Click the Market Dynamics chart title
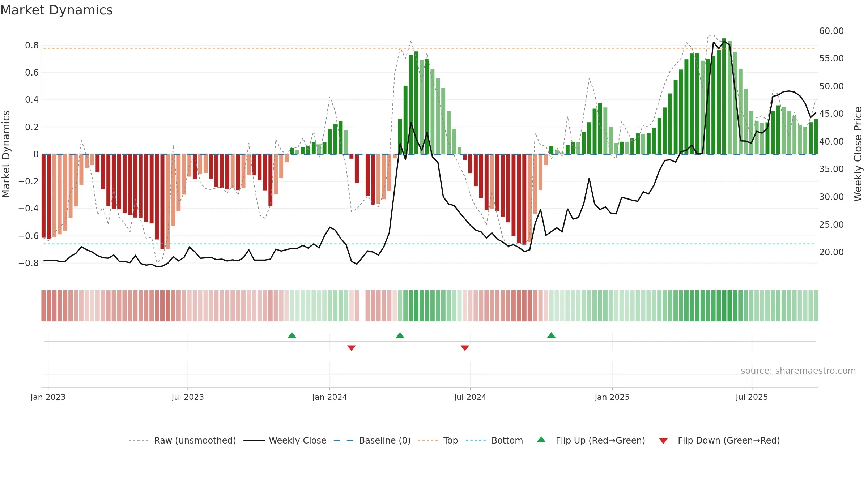Viewport: 868px width, 488px height. tap(56, 10)
